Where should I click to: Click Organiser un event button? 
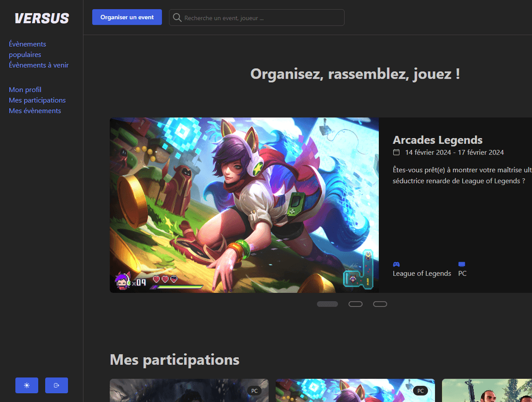coord(127,17)
